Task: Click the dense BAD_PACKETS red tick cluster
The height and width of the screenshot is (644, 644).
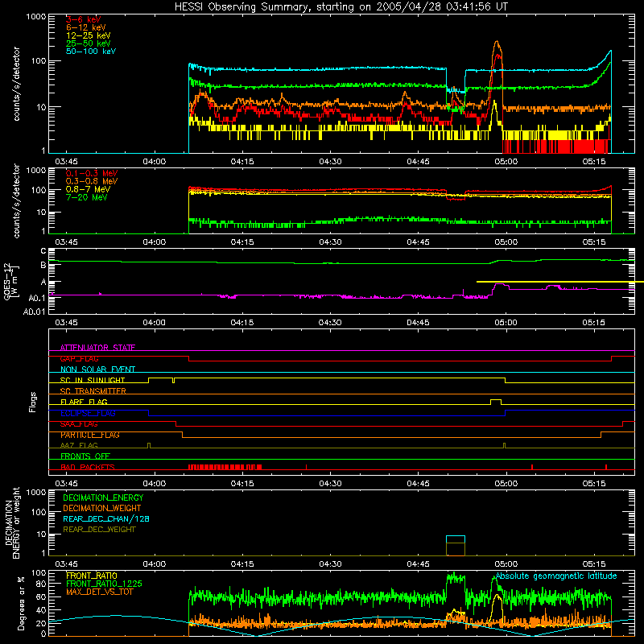Action: [x=225, y=467]
